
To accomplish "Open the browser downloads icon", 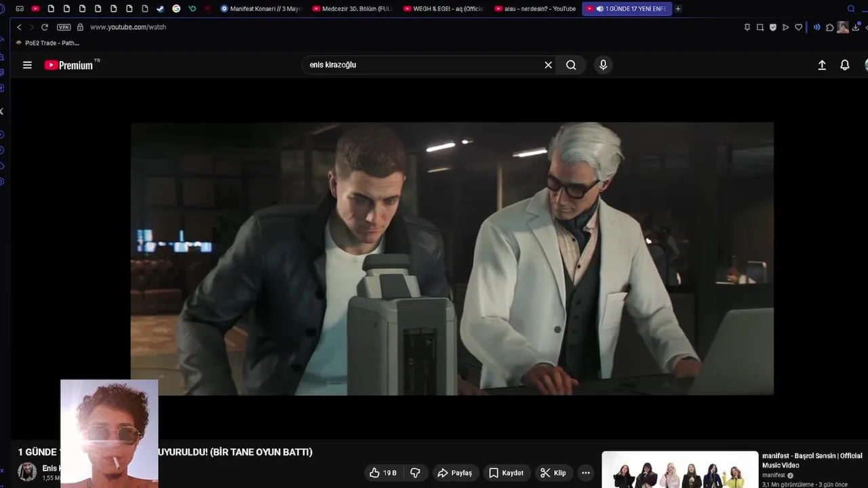I will click(x=856, y=27).
